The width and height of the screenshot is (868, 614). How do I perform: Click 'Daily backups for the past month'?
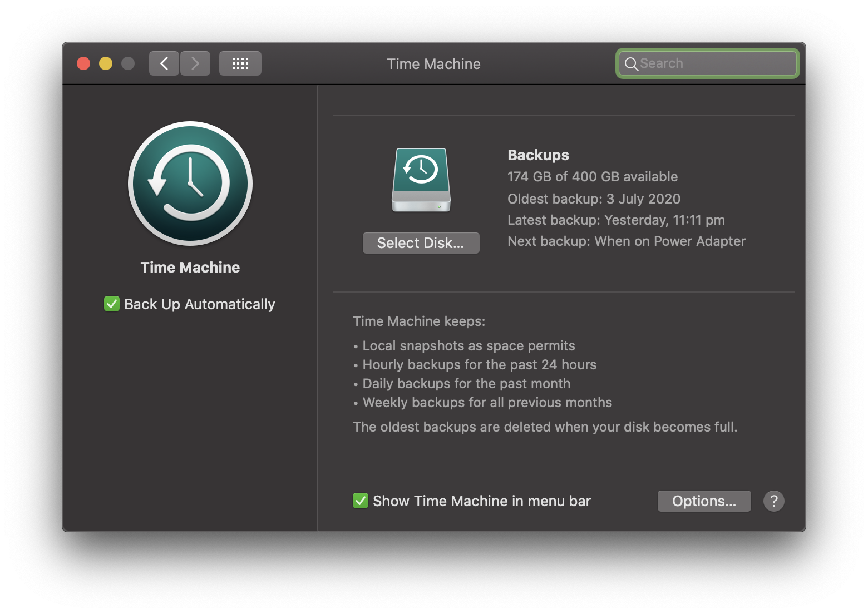click(x=462, y=384)
